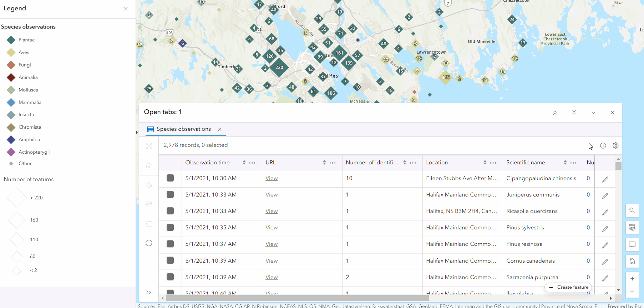Click the Create feature button
The width and height of the screenshot is (644, 308).
pos(568,287)
